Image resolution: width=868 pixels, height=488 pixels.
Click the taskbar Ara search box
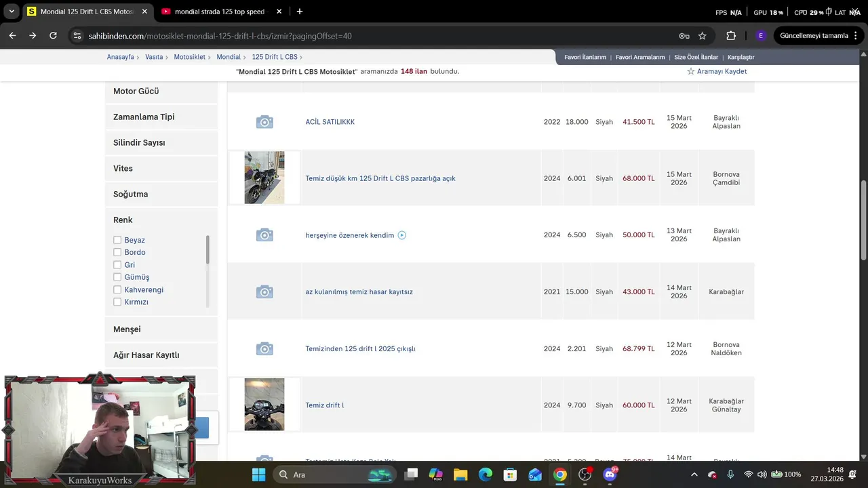coord(336,474)
